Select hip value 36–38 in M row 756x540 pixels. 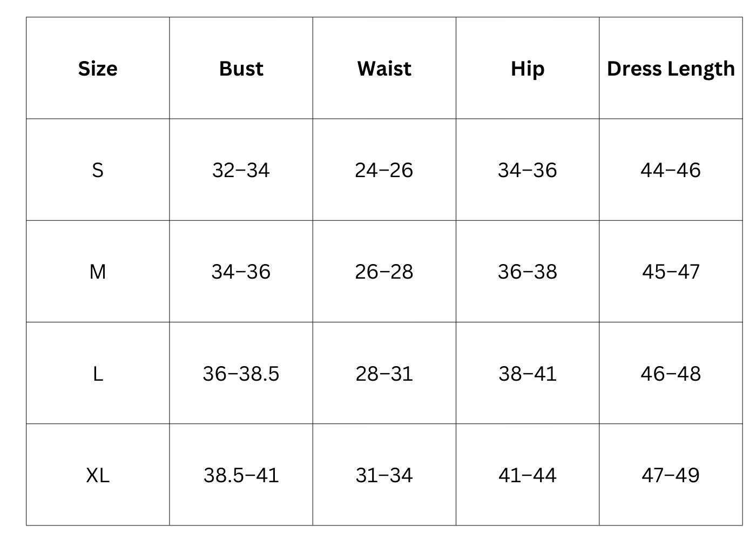click(x=527, y=272)
